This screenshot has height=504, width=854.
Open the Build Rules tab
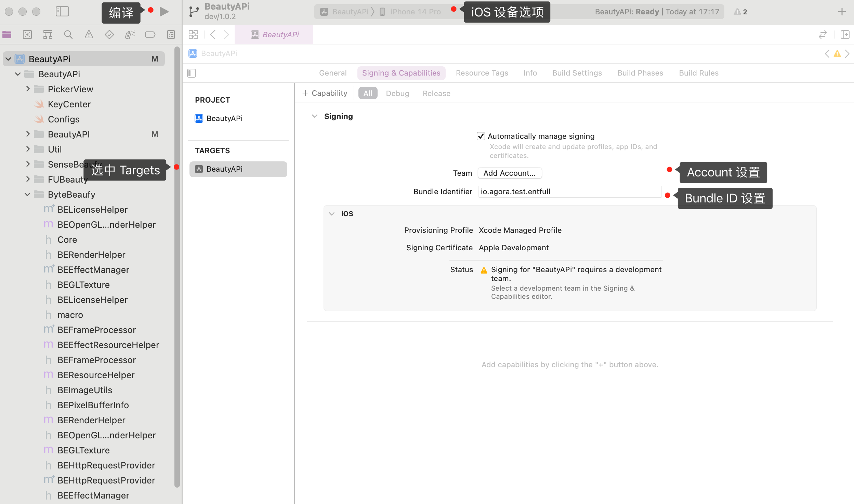click(699, 73)
